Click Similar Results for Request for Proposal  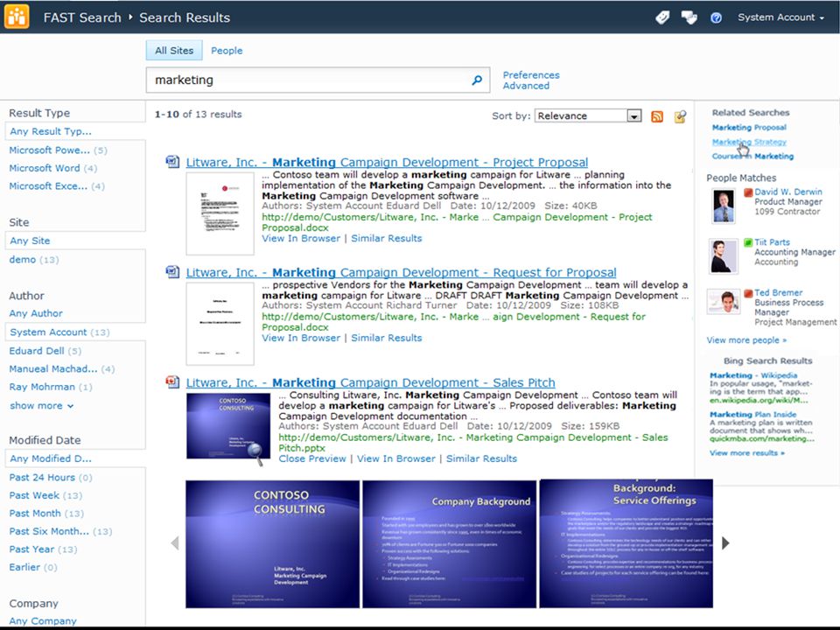tap(386, 338)
